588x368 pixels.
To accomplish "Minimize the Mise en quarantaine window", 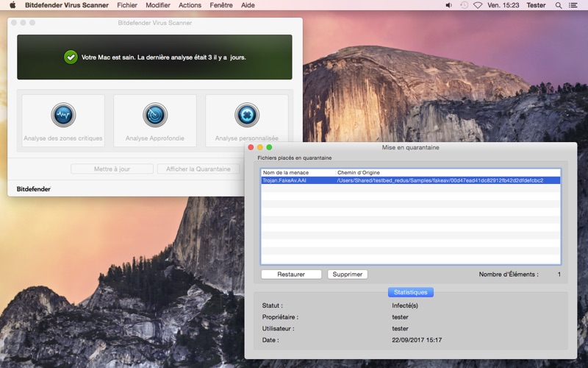I will pyautogui.click(x=260, y=148).
